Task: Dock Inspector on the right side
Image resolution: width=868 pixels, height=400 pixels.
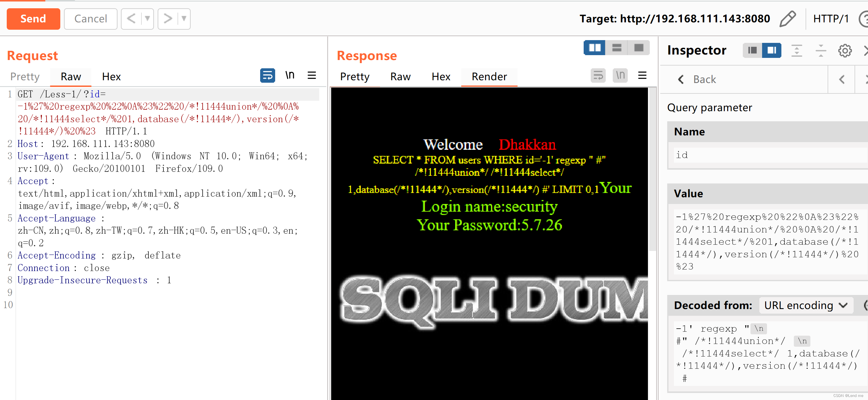Action: tap(772, 50)
